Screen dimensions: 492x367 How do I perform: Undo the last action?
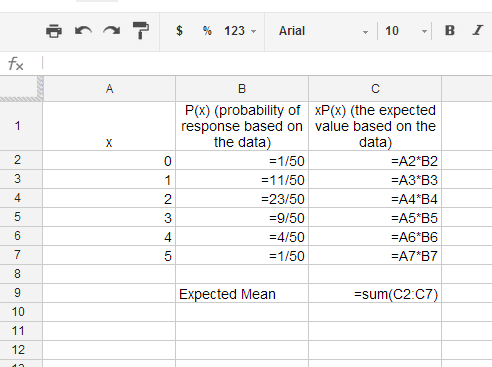(x=83, y=31)
